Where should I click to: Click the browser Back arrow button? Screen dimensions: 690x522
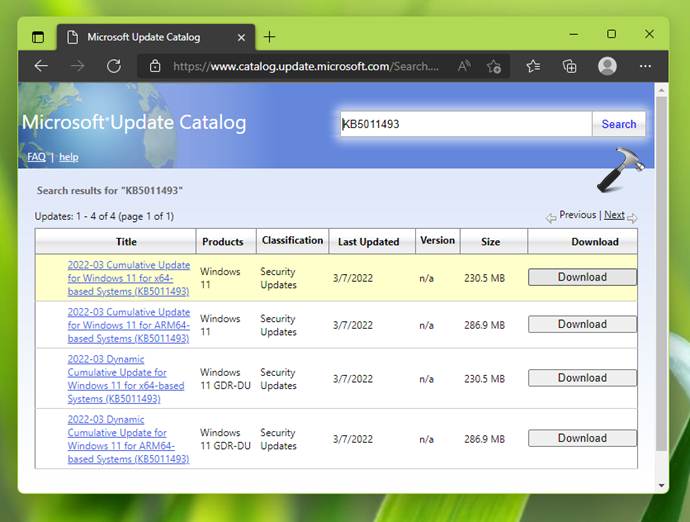pyautogui.click(x=41, y=66)
